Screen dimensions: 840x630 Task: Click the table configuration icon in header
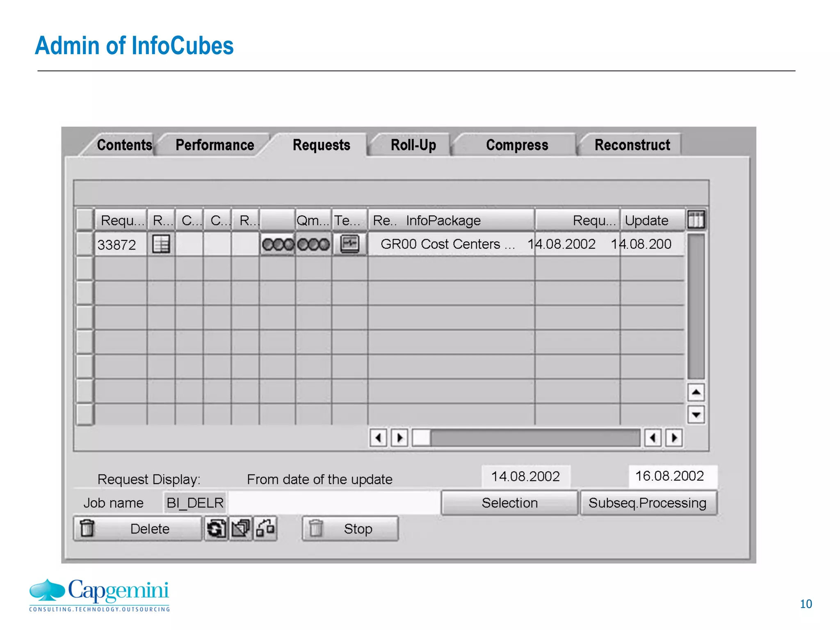tap(696, 219)
